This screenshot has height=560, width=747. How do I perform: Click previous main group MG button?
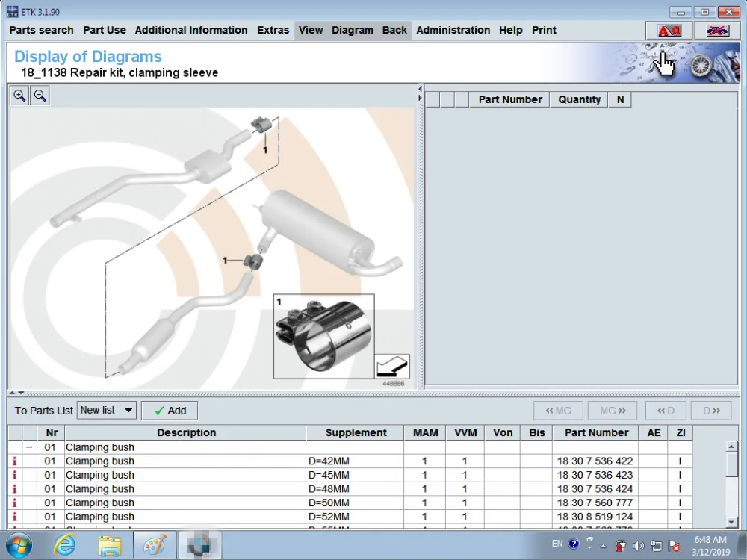(558, 411)
